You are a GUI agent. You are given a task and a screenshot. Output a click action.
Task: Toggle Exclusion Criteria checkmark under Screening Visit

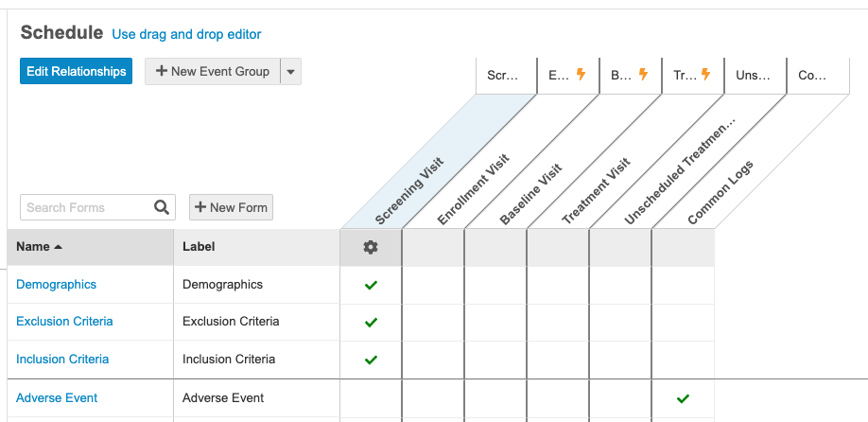point(371,323)
